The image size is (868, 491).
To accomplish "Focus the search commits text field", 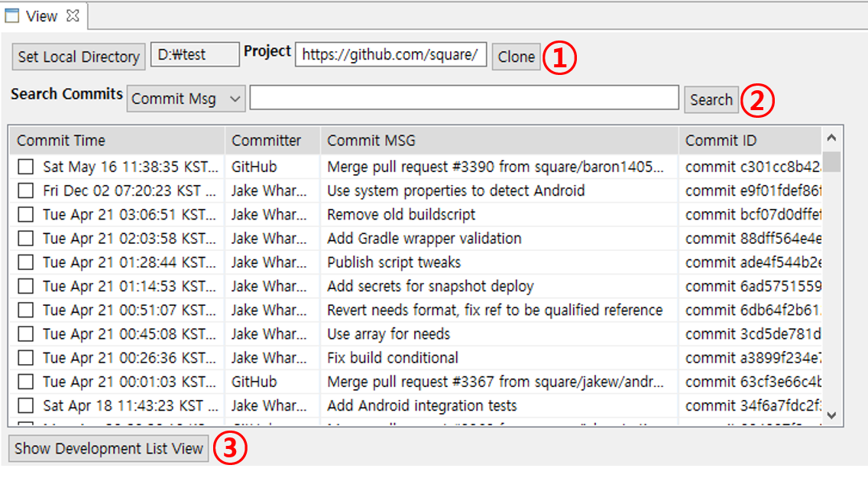I will pyautogui.click(x=464, y=98).
